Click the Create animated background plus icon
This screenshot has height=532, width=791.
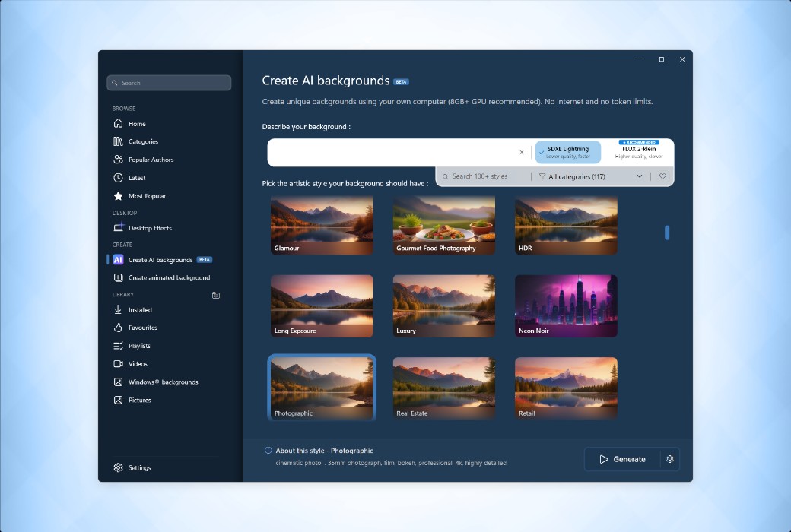(118, 278)
